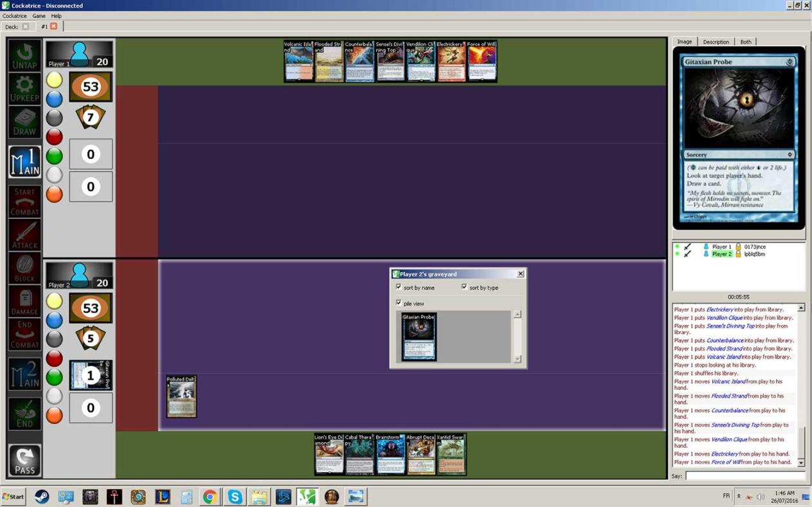Viewport: 812px width, 507px height.
Task: Select Player 1 in the player list
Action: [x=721, y=246]
